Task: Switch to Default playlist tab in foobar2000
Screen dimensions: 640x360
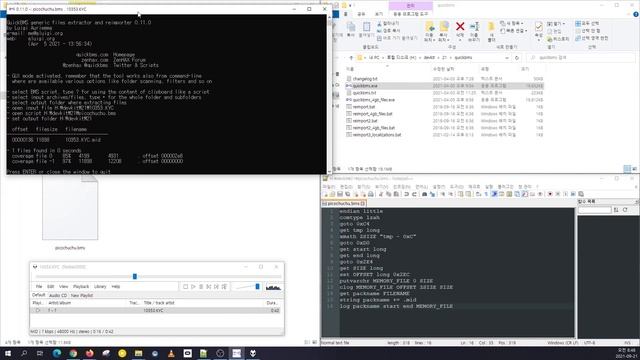Action: [x=38, y=295]
